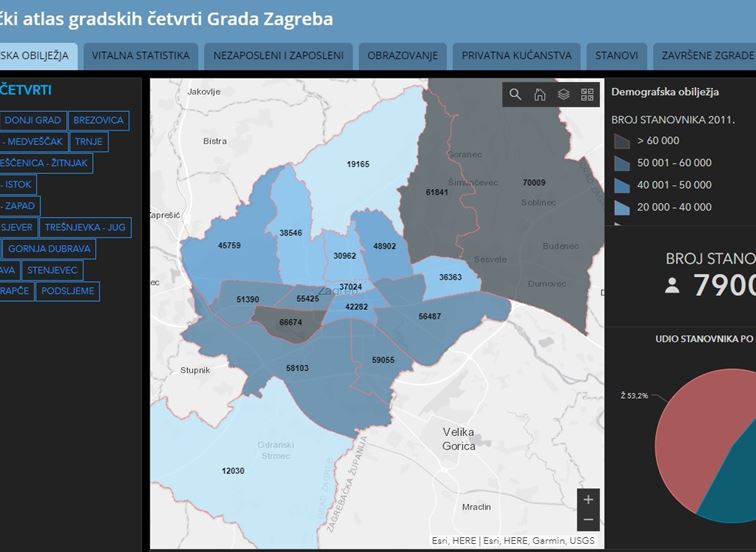Viewport: 756px width, 552px height.
Task: Open the map layers list
Action: point(563,95)
